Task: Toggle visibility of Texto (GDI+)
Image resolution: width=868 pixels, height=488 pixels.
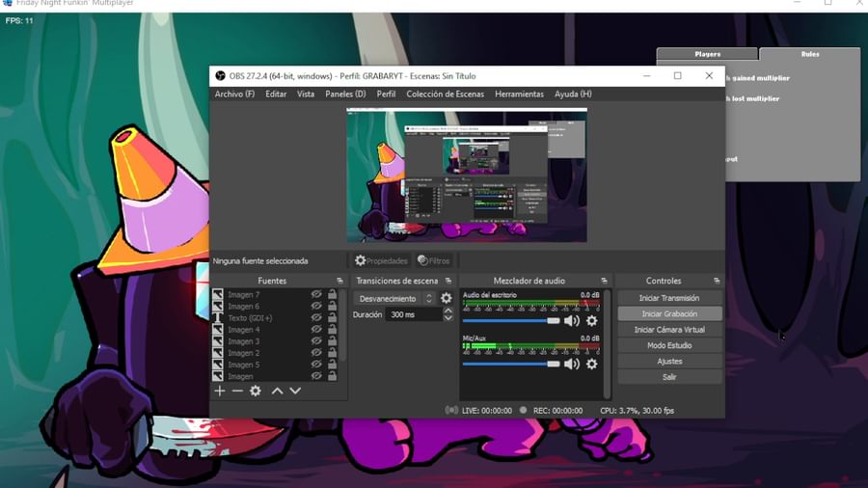Action: tap(316, 317)
